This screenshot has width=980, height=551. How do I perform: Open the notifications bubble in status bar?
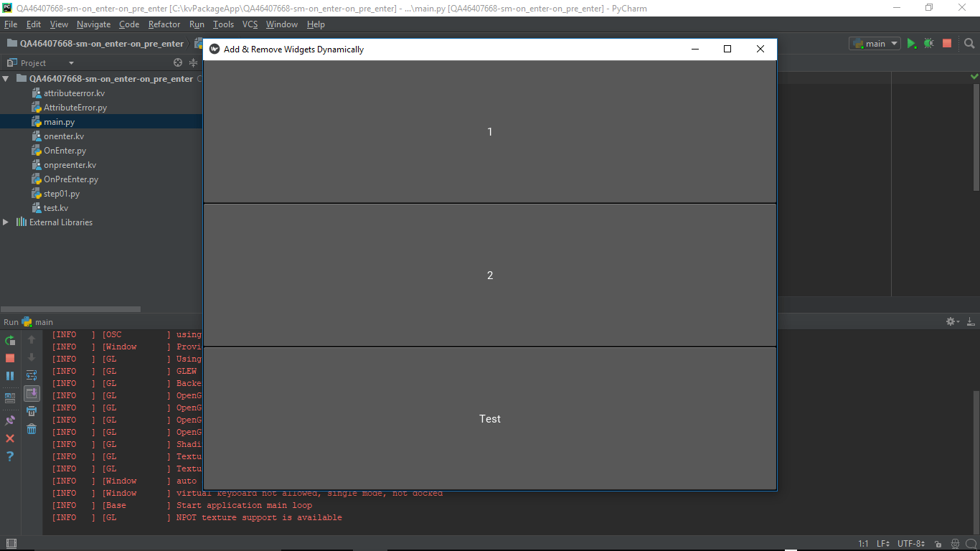(x=970, y=544)
